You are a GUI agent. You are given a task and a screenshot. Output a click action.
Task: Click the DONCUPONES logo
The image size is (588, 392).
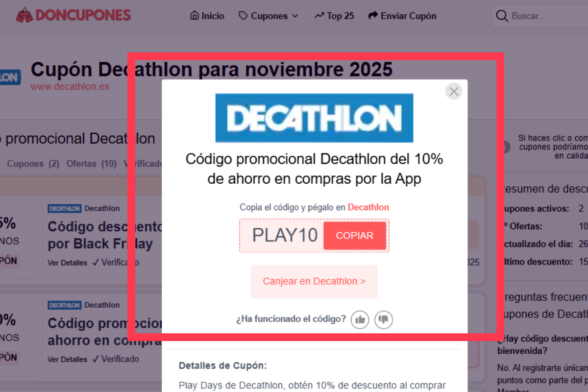[73, 15]
